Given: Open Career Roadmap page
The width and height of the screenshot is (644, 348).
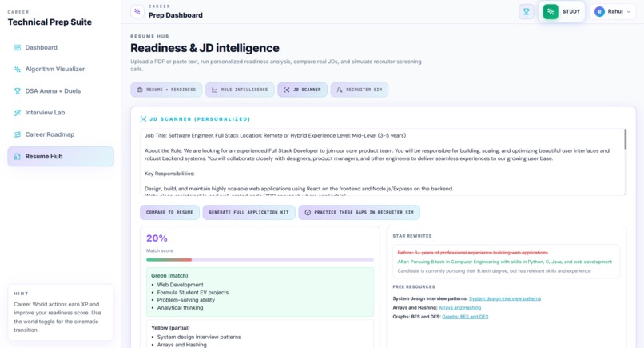Looking at the screenshot, I should coord(61,134).
